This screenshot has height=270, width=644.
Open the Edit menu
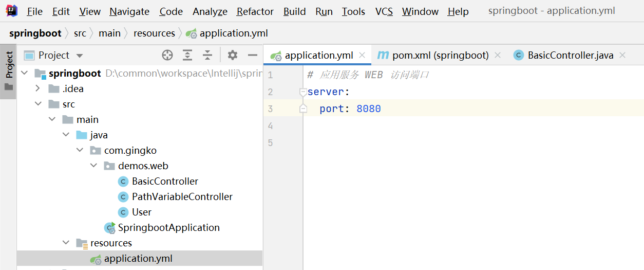click(x=61, y=11)
